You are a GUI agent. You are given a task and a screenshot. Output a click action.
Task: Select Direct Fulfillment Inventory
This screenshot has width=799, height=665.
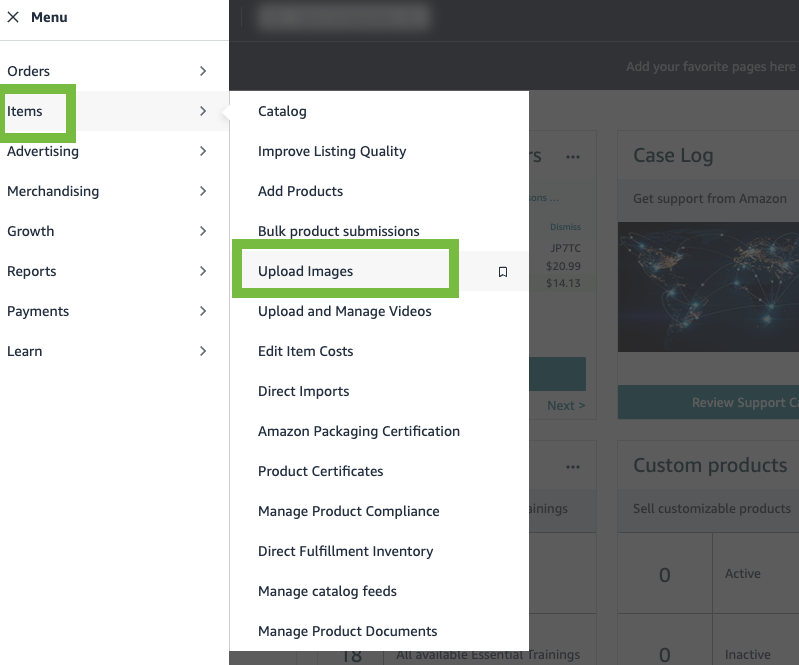pos(346,551)
